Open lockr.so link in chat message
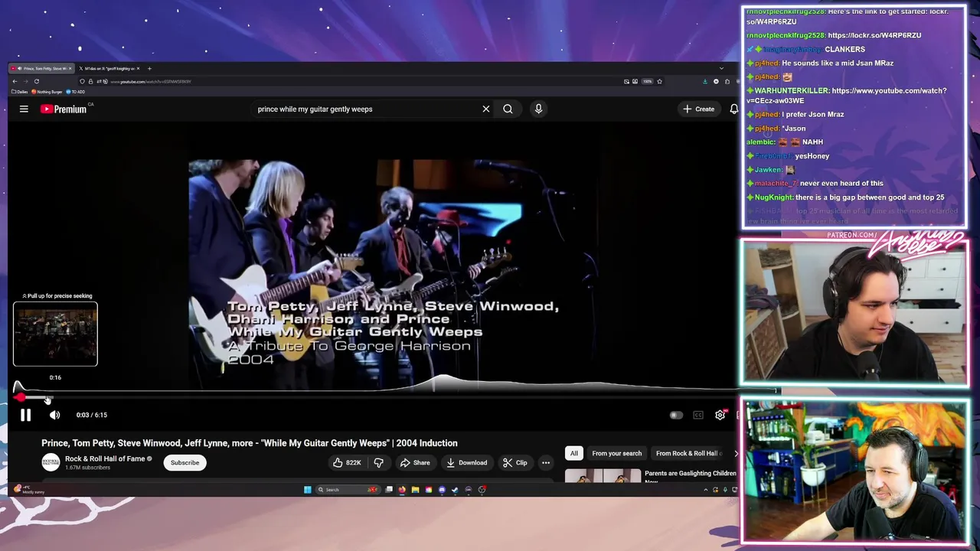This screenshot has width=980, height=551. 874,35
